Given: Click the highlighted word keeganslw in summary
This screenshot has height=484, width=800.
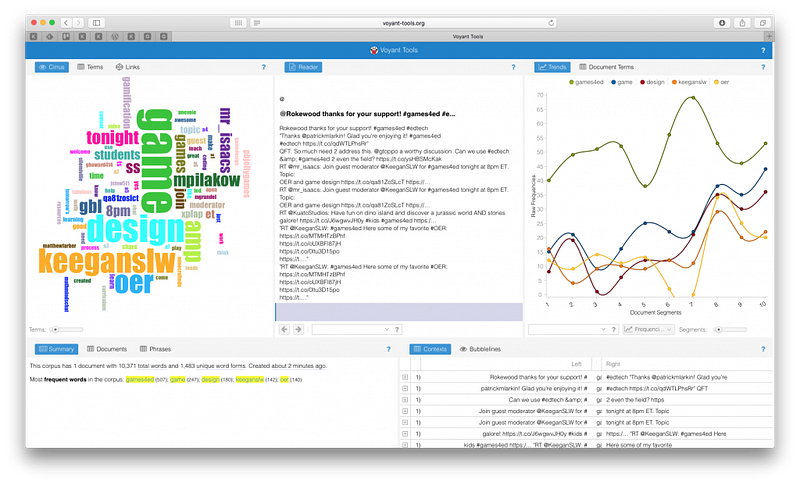Looking at the screenshot, I should click(x=249, y=379).
